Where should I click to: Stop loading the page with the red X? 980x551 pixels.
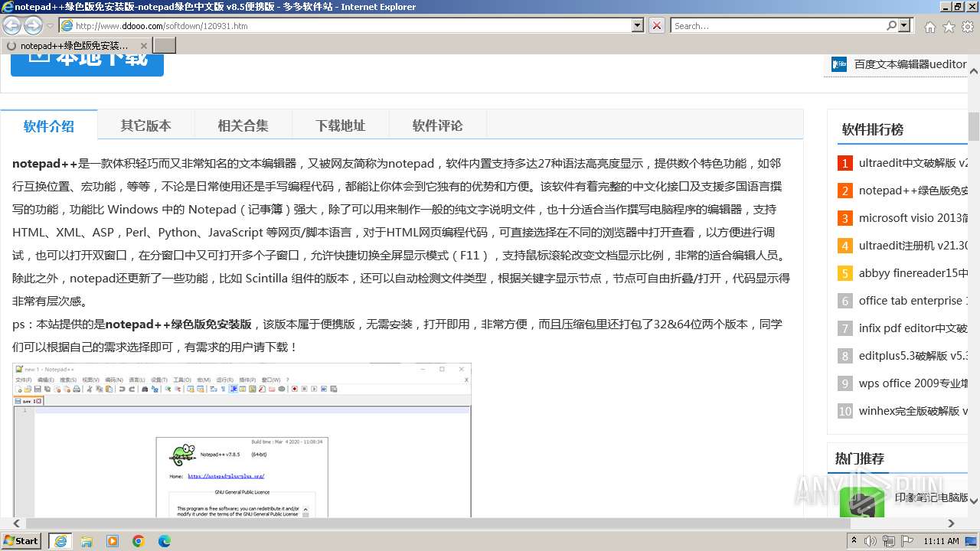pos(656,25)
